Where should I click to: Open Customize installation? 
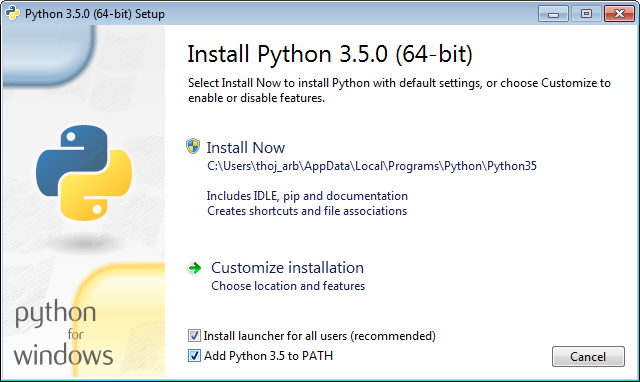click(x=287, y=268)
